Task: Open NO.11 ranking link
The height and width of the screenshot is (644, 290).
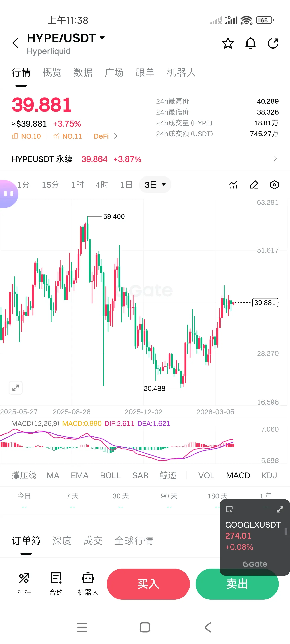Action: tap(67, 136)
